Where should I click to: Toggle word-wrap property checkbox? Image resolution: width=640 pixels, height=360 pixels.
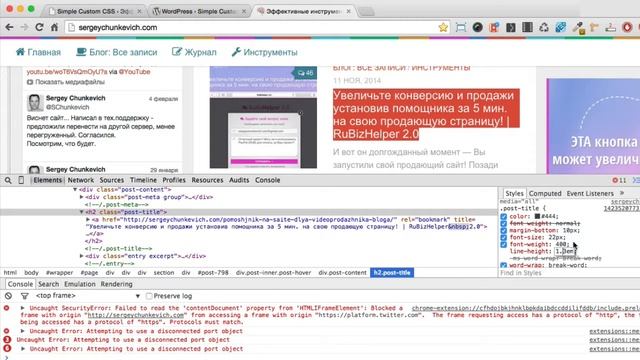(x=504, y=265)
